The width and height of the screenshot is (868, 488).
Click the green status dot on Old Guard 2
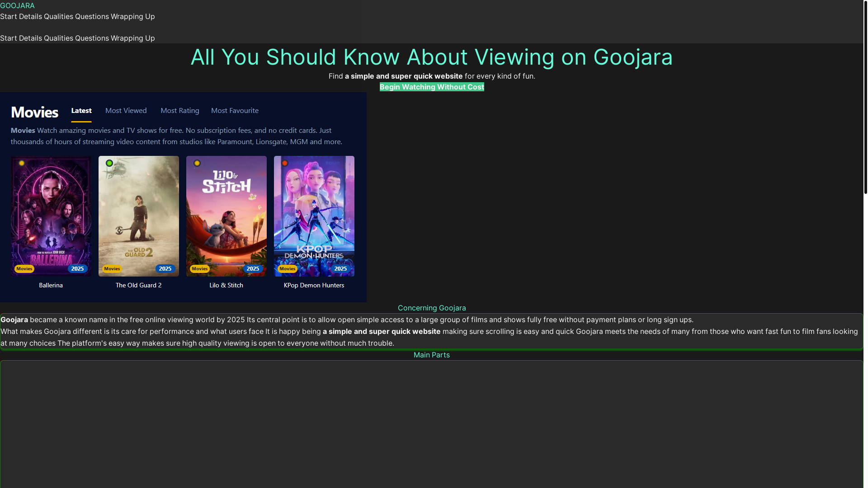109,163
